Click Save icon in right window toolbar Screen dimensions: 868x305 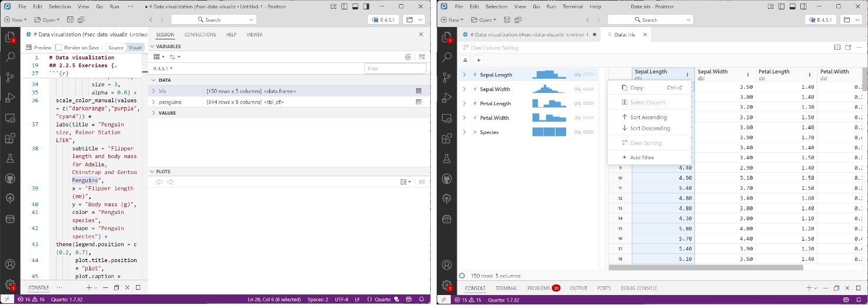pyautogui.click(x=507, y=20)
